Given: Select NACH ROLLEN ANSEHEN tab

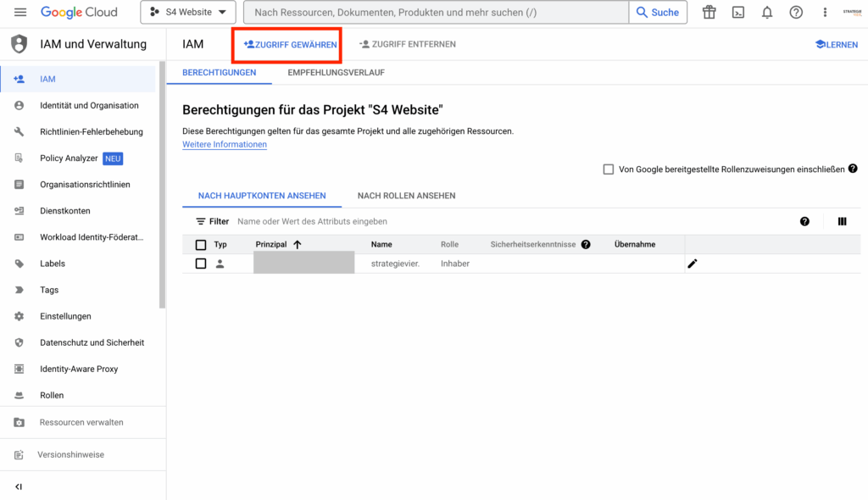Looking at the screenshot, I should click(x=406, y=196).
